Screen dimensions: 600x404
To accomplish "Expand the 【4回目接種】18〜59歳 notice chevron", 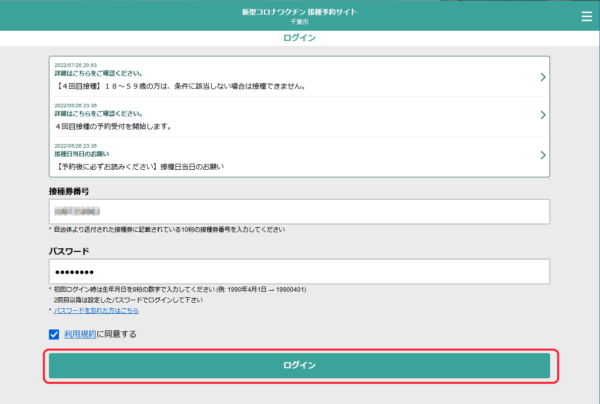I will coord(542,77).
